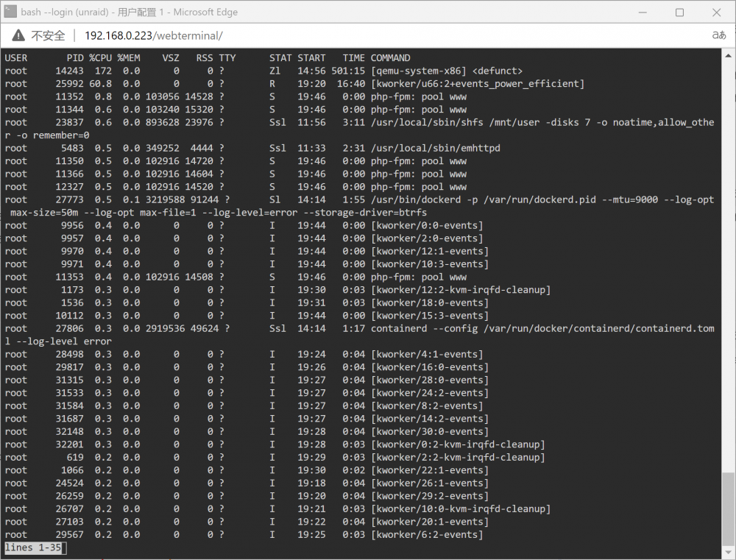Click PID 27806 of containerd

[69, 329]
